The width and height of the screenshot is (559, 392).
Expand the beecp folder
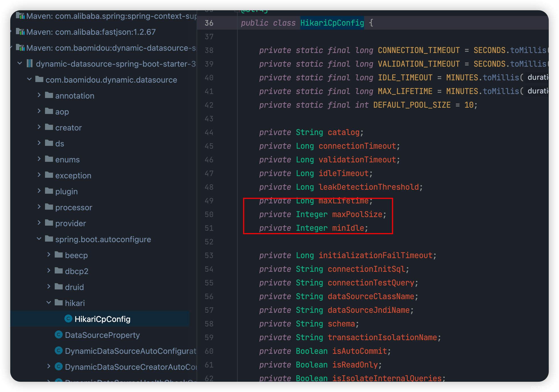[x=49, y=255]
